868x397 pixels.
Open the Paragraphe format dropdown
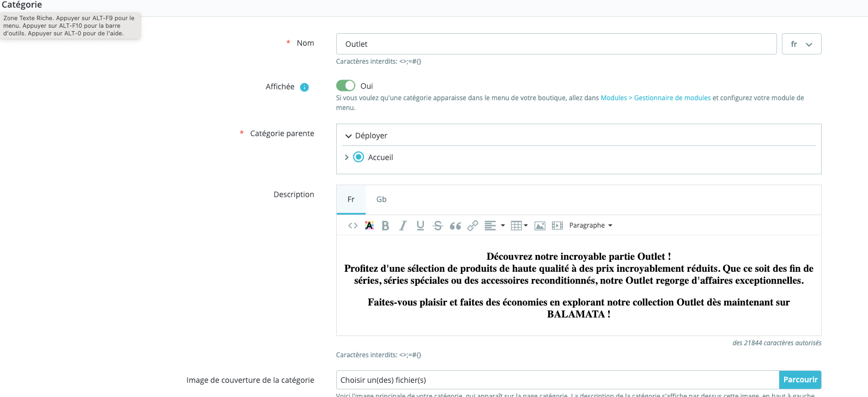(x=591, y=225)
